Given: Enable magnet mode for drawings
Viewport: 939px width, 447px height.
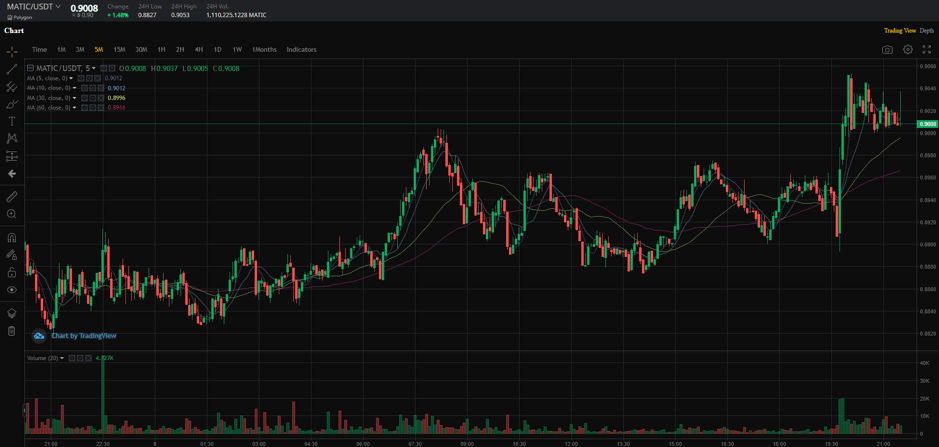Looking at the screenshot, I should click(x=12, y=238).
